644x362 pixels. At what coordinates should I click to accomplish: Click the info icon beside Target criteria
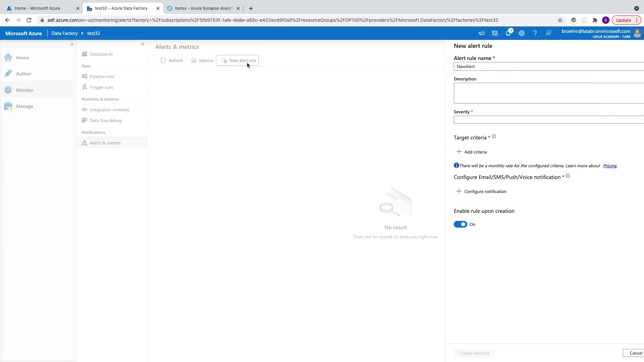(494, 137)
